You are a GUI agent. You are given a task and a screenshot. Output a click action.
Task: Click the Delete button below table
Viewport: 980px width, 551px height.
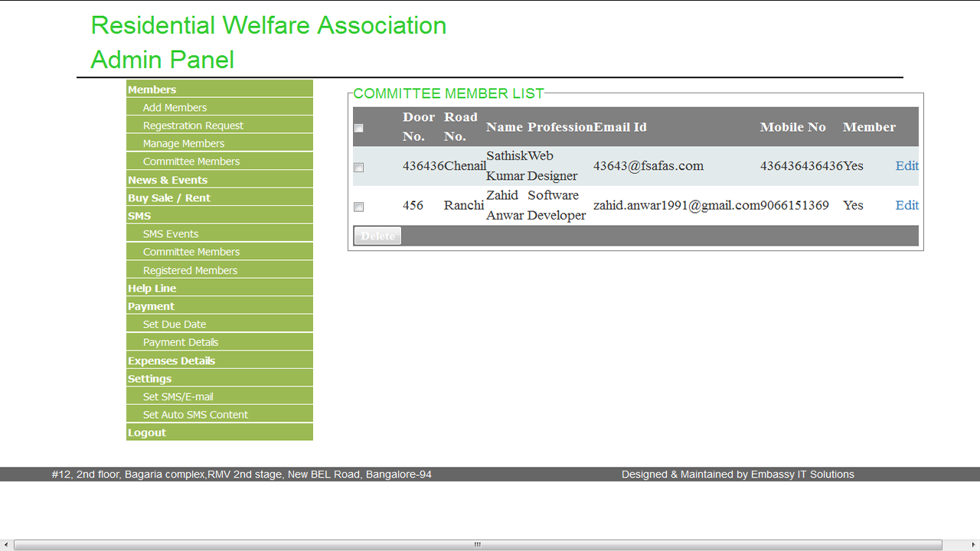pyautogui.click(x=377, y=236)
